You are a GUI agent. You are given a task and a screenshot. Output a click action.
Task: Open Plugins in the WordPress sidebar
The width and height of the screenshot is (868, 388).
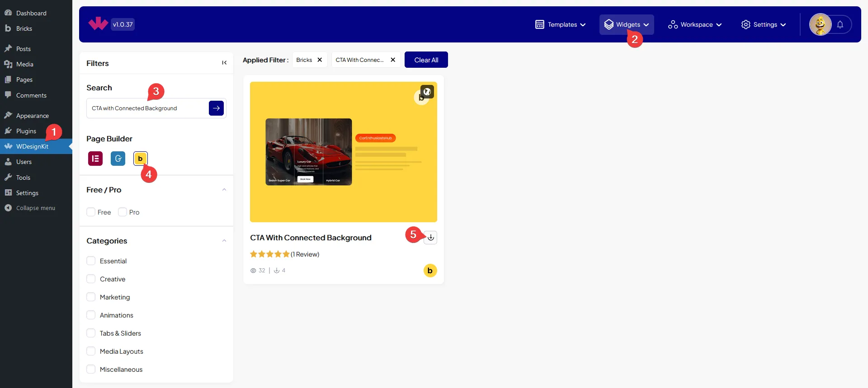[x=26, y=131]
